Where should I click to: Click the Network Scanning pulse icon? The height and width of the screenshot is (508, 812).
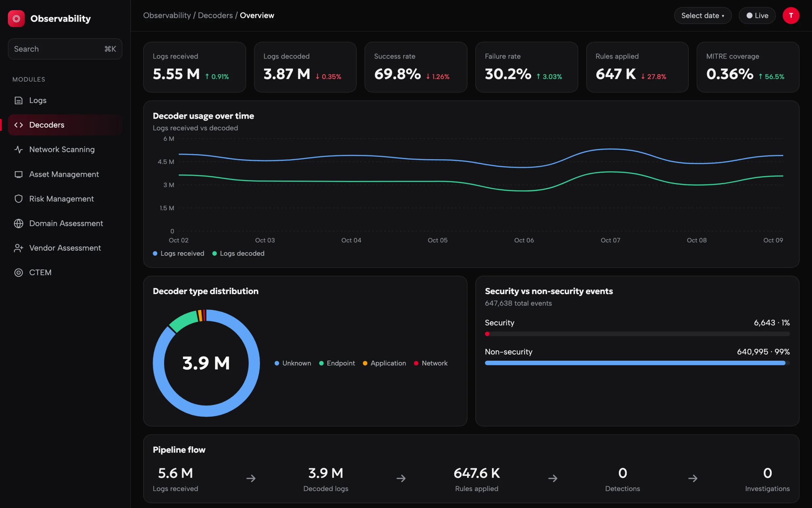19,149
